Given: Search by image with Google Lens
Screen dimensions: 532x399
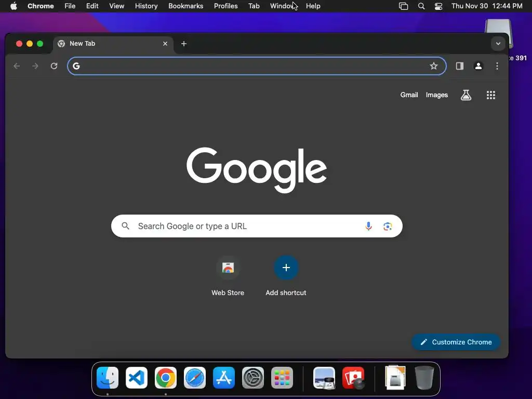Looking at the screenshot, I should click(x=388, y=227).
